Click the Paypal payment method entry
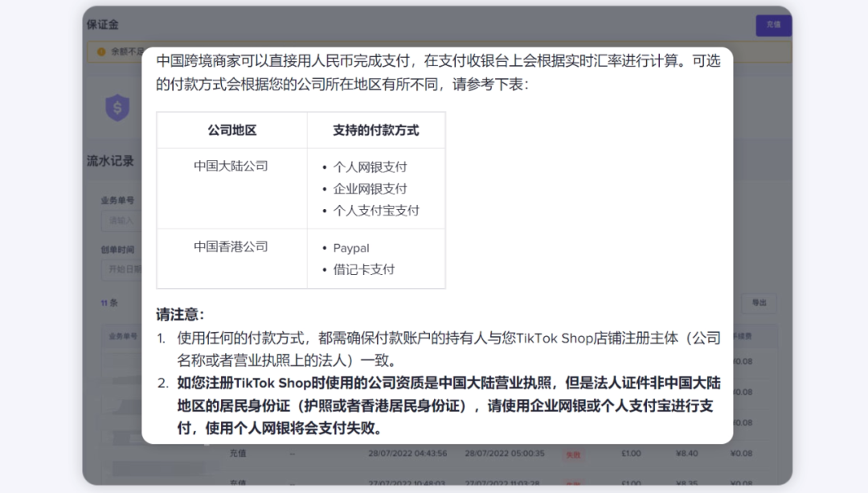This screenshot has height=493, width=868. tap(350, 248)
